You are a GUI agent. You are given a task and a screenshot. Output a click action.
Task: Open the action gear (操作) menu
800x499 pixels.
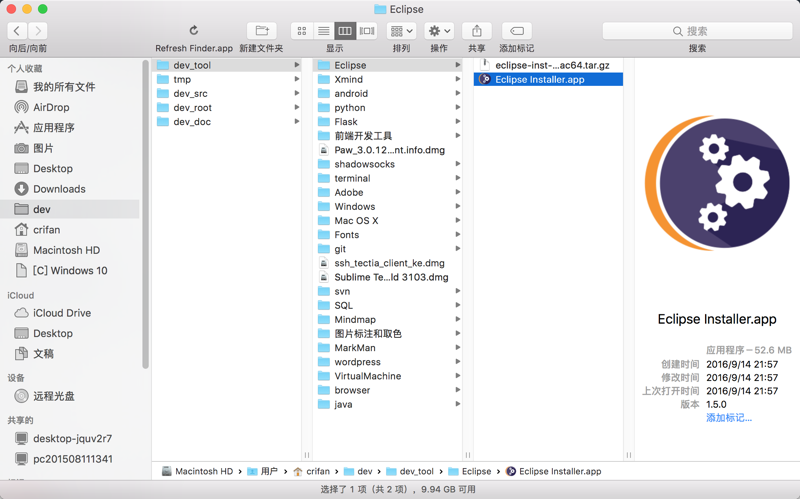(x=439, y=31)
